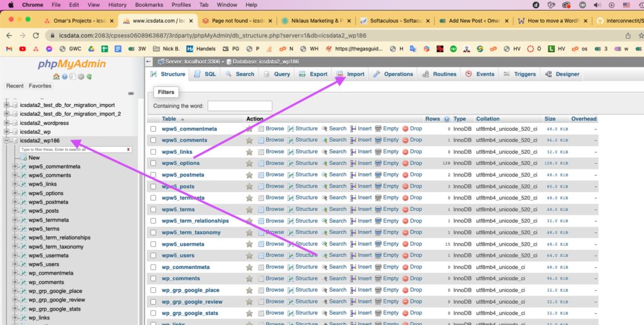Open the Import tab
Image resolution: width=644 pixels, height=325 pixels.
pos(350,74)
